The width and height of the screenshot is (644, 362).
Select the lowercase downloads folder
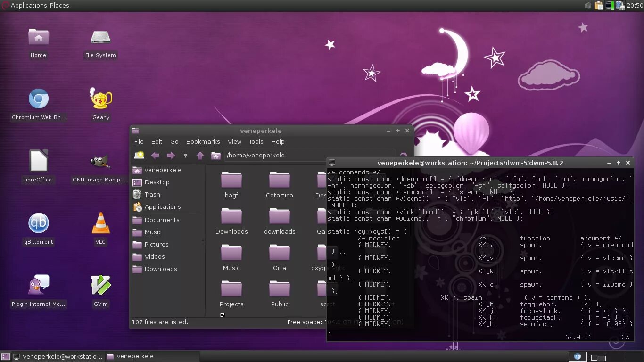280,221
